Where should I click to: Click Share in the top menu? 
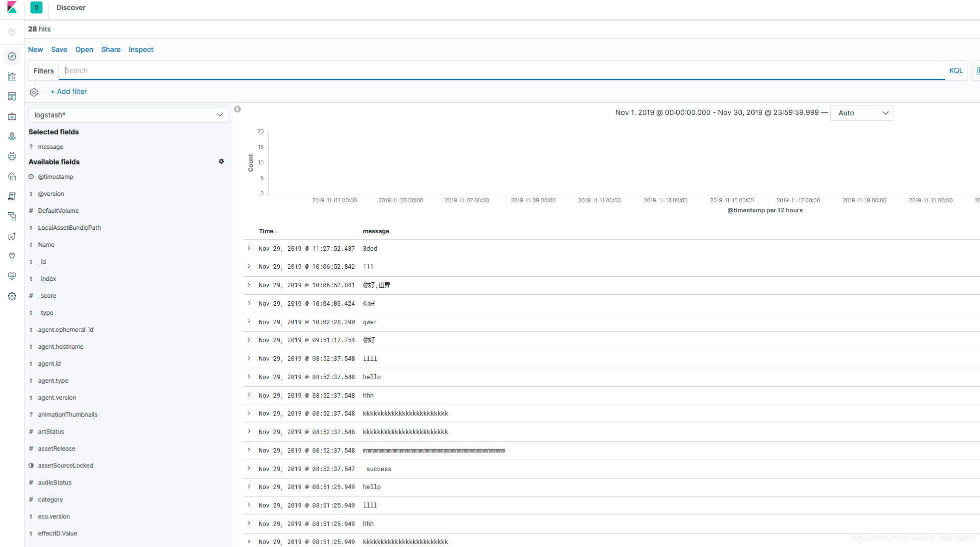111,49
